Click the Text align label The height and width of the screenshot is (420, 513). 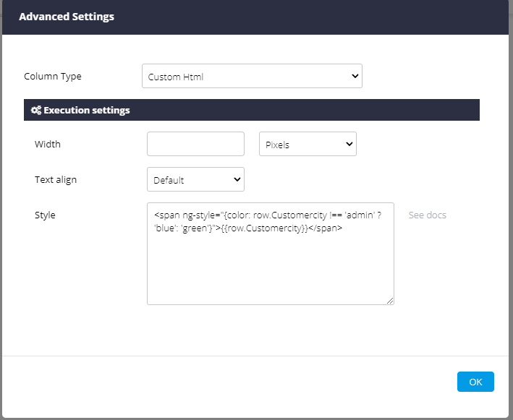56,180
